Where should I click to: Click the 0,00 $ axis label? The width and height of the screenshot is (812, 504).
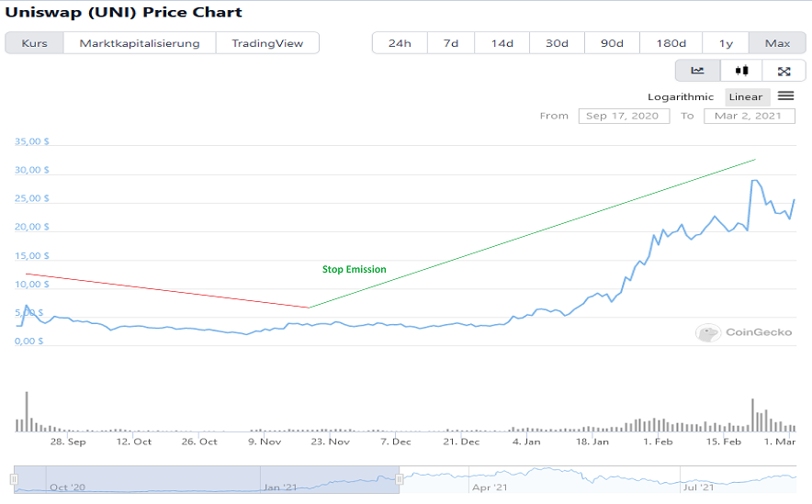(x=28, y=341)
